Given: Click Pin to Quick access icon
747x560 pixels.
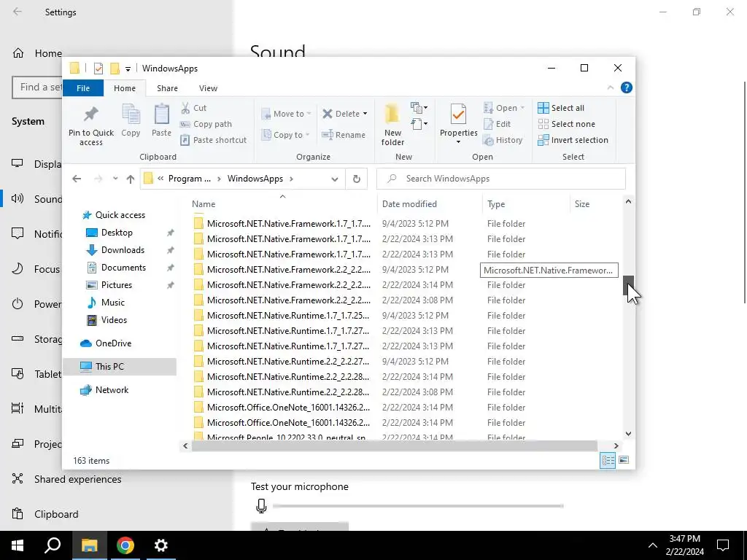Looking at the screenshot, I should pyautogui.click(x=90, y=114).
